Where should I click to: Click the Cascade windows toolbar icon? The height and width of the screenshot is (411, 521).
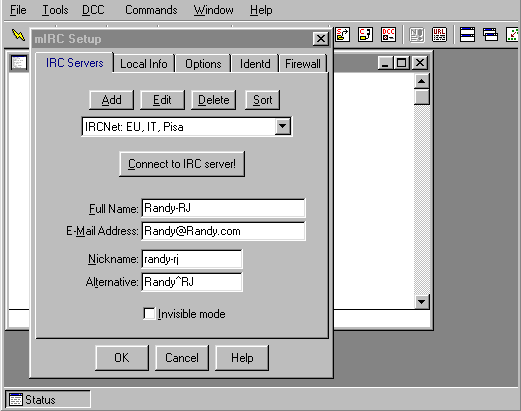click(490, 35)
